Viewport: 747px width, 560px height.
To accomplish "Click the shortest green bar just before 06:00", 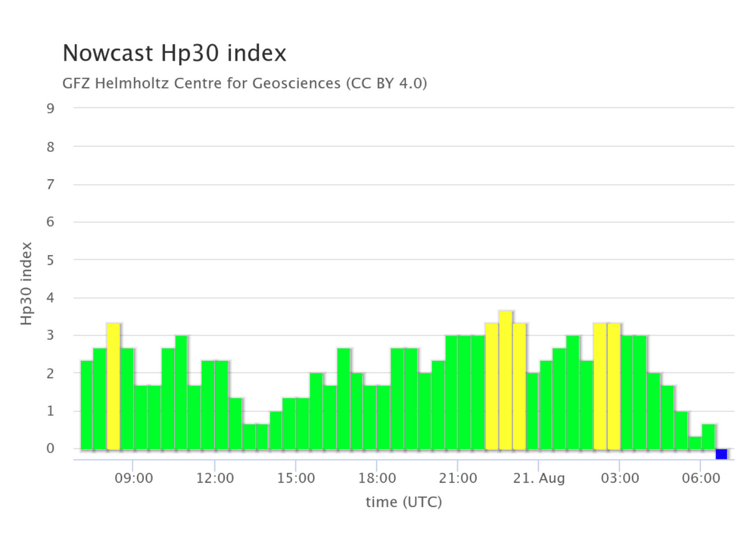I will click(695, 443).
